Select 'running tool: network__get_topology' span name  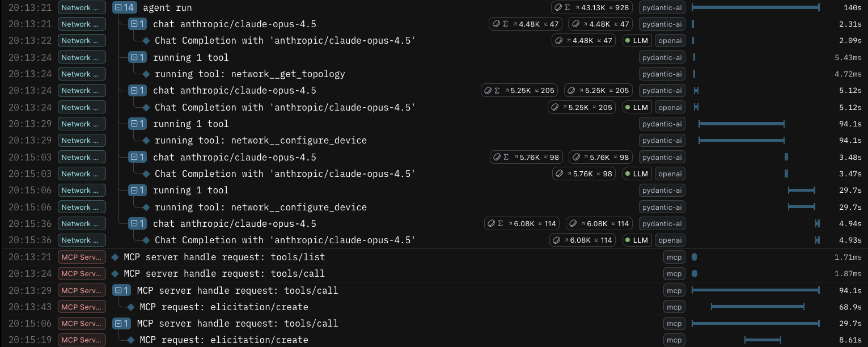[250, 74]
